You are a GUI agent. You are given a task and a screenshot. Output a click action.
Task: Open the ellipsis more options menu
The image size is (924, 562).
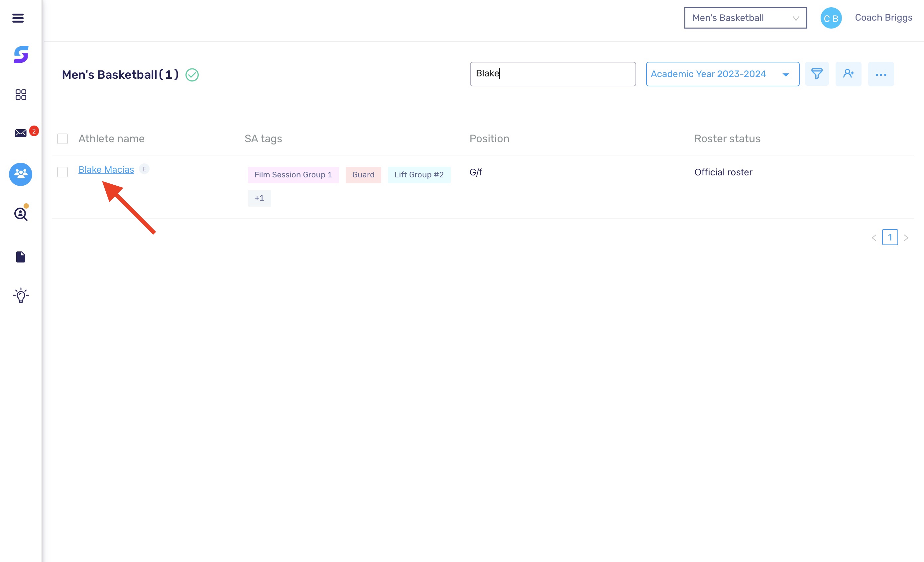(881, 74)
